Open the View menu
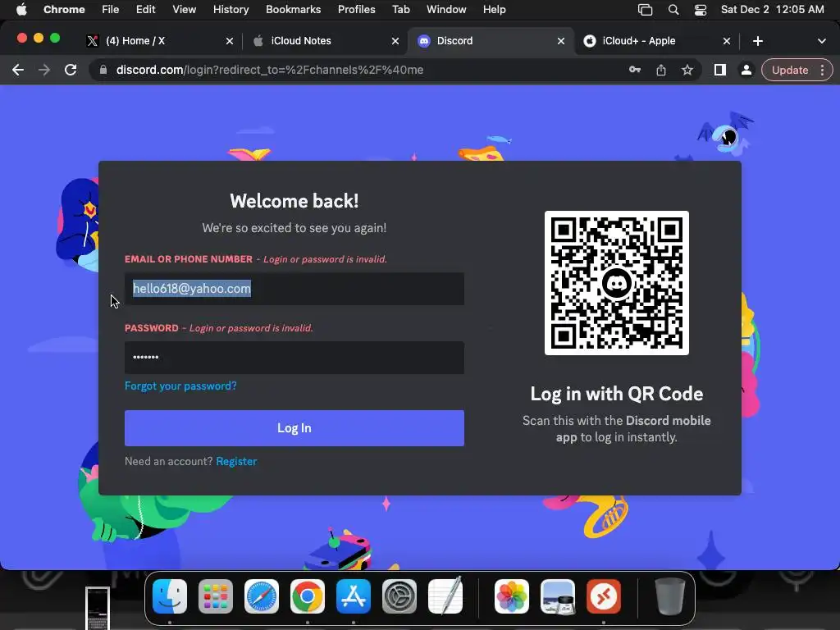The width and height of the screenshot is (840, 630). [x=184, y=10]
